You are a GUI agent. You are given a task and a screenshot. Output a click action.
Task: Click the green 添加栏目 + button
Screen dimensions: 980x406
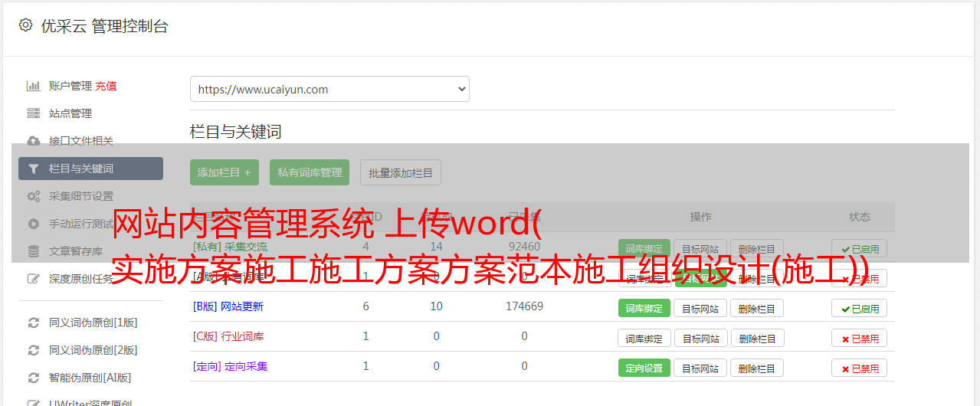pos(225,172)
